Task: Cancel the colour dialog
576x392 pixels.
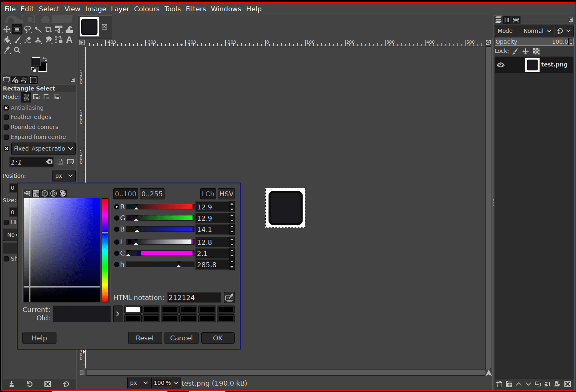Action: [181, 338]
